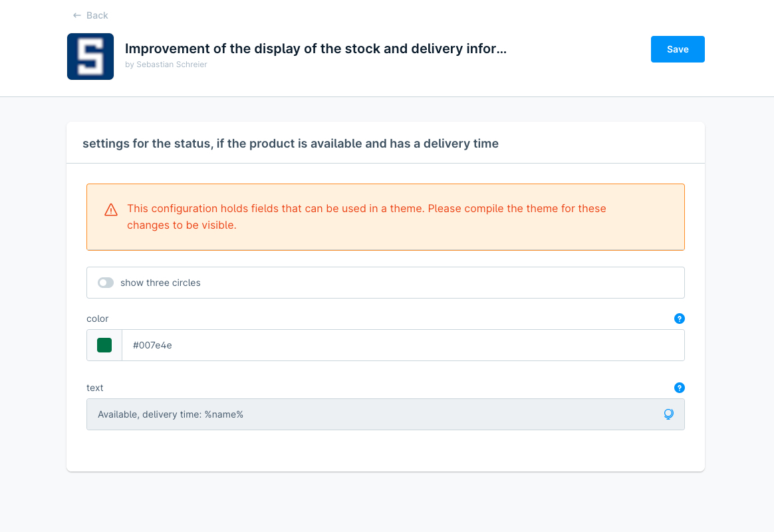Click the globe icon in the text field

click(x=668, y=414)
